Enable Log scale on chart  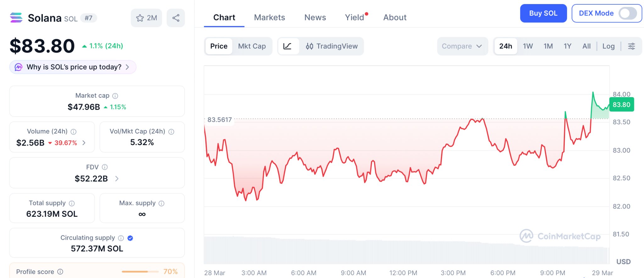608,46
